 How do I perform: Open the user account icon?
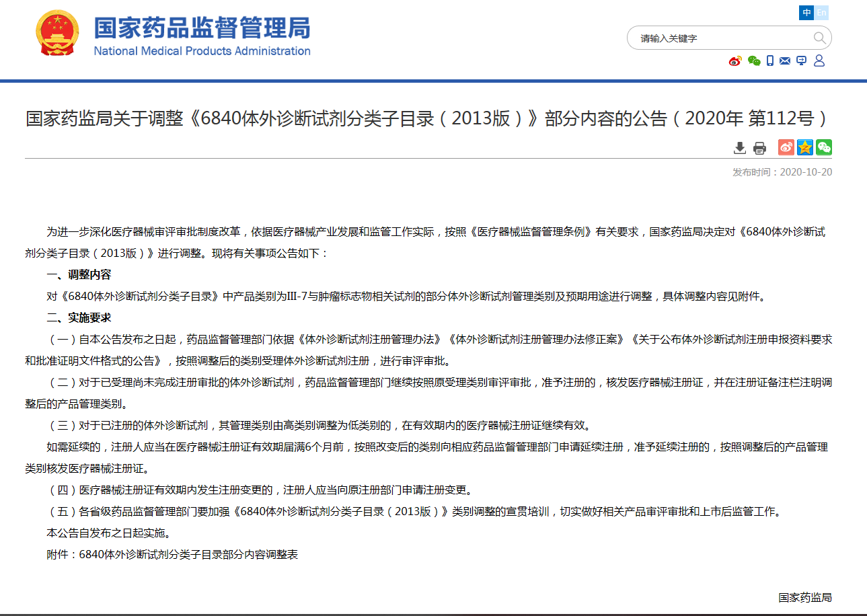[x=819, y=61]
